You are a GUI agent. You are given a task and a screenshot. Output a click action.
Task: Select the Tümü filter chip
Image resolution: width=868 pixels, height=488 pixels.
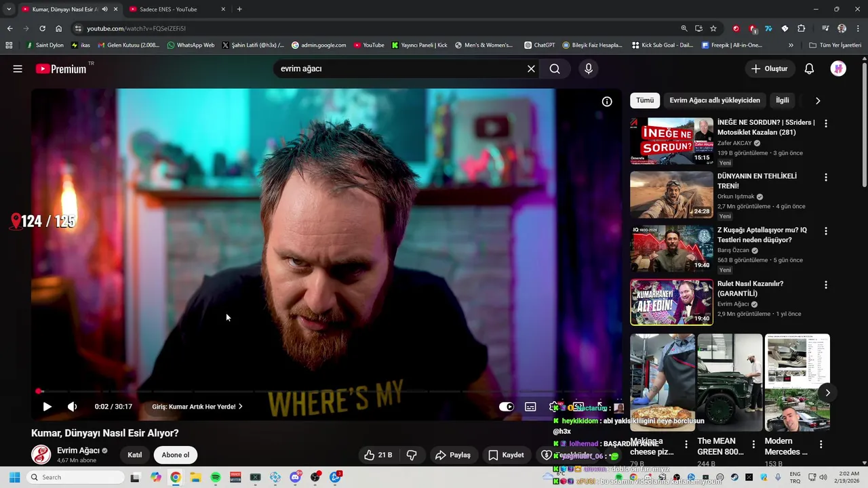[645, 100]
